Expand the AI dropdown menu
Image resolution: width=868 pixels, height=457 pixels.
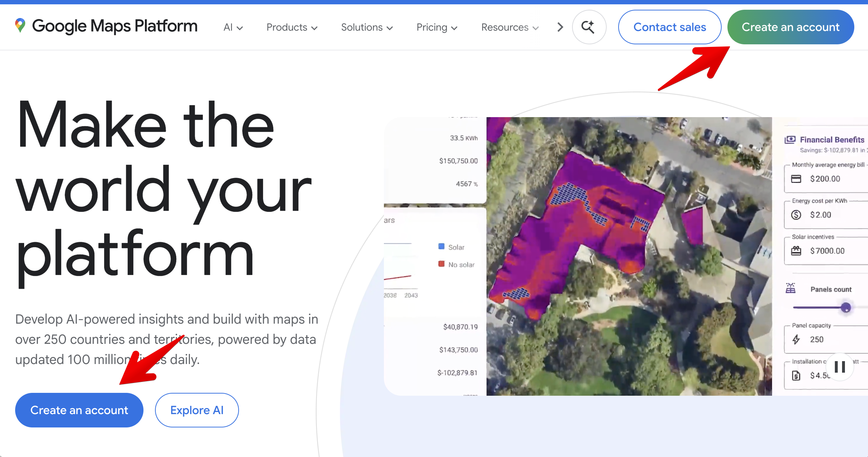coord(233,27)
